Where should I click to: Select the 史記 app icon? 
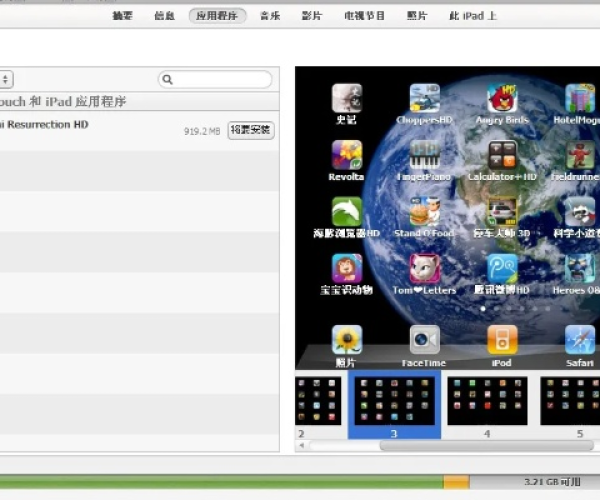pyautogui.click(x=347, y=98)
